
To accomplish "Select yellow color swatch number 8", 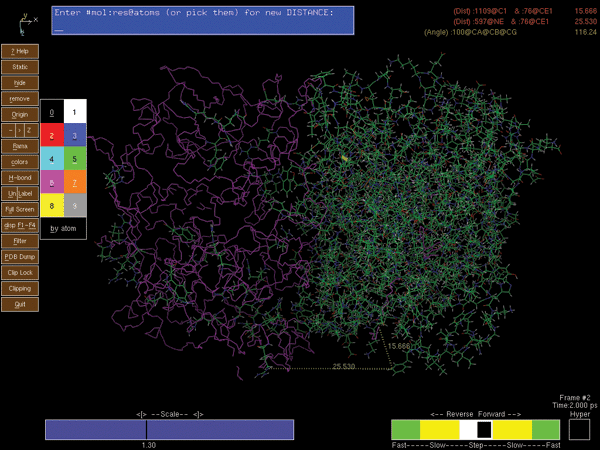I will pos(52,206).
